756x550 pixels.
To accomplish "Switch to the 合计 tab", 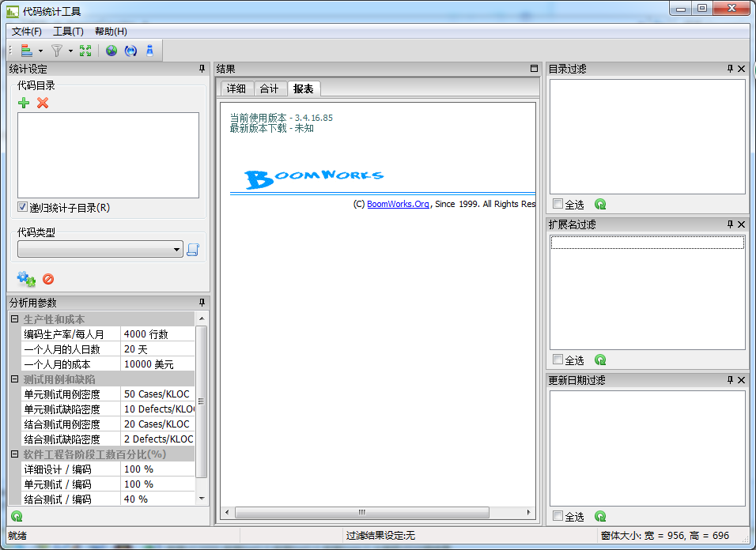I will pos(269,89).
